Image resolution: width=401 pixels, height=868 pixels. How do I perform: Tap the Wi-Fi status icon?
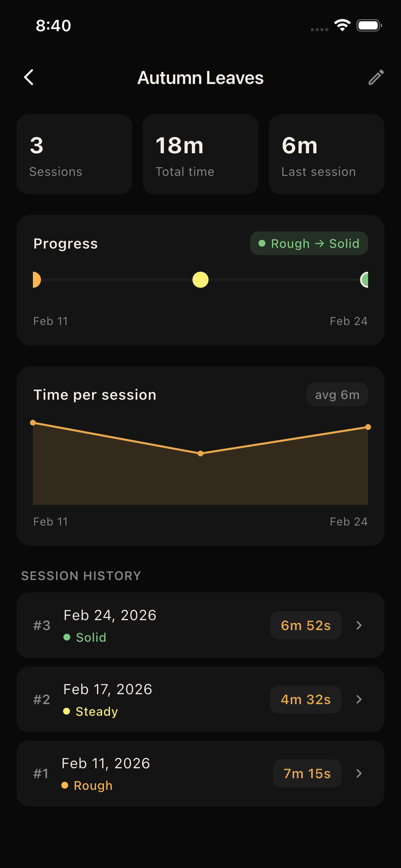pyautogui.click(x=342, y=25)
